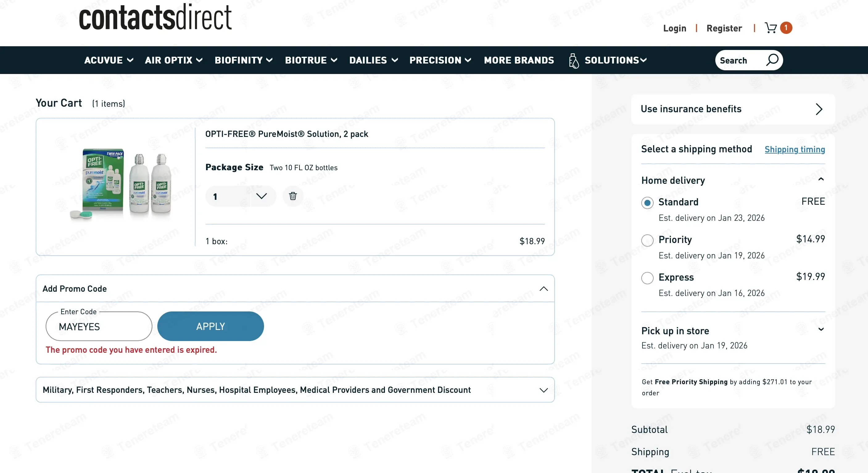Choose Priority shipping method
The image size is (868, 473).
coord(647,241)
